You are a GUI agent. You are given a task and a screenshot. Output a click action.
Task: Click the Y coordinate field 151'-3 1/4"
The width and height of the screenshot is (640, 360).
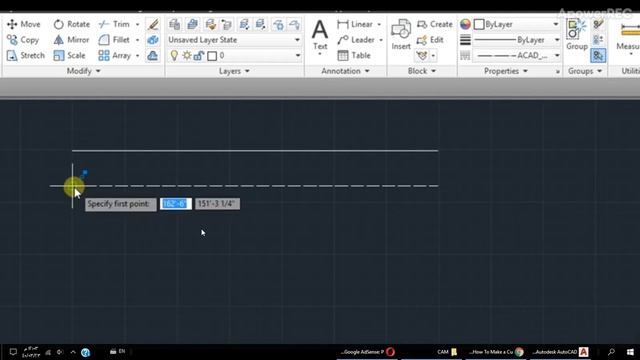[x=217, y=204]
